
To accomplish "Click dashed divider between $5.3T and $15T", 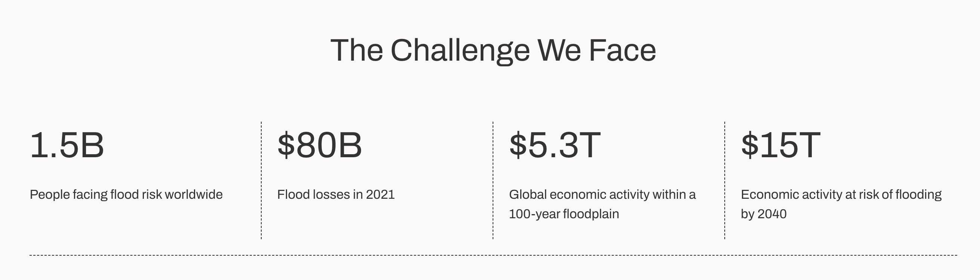I will coord(725,180).
